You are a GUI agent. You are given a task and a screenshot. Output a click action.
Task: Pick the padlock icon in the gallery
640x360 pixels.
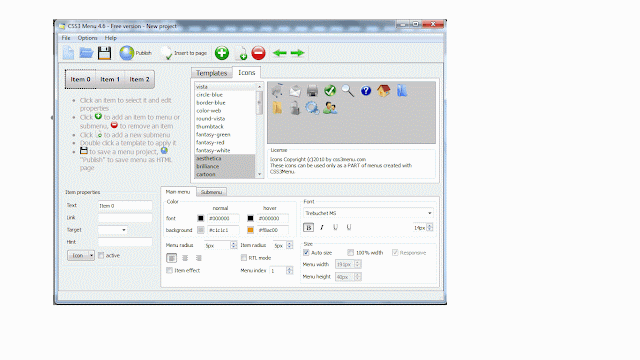(295, 108)
